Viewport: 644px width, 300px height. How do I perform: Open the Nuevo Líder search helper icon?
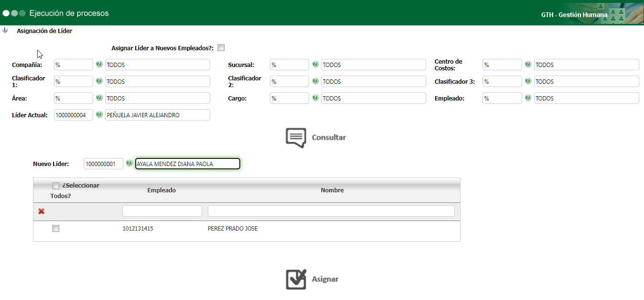tap(129, 164)
